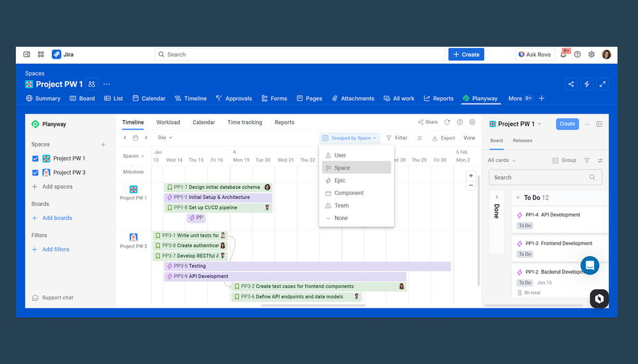Image resolution: width=638 pixels, height=364 pixels.
Task: Click the blue Create button in the top bar
Action: [x=466, y=54]
